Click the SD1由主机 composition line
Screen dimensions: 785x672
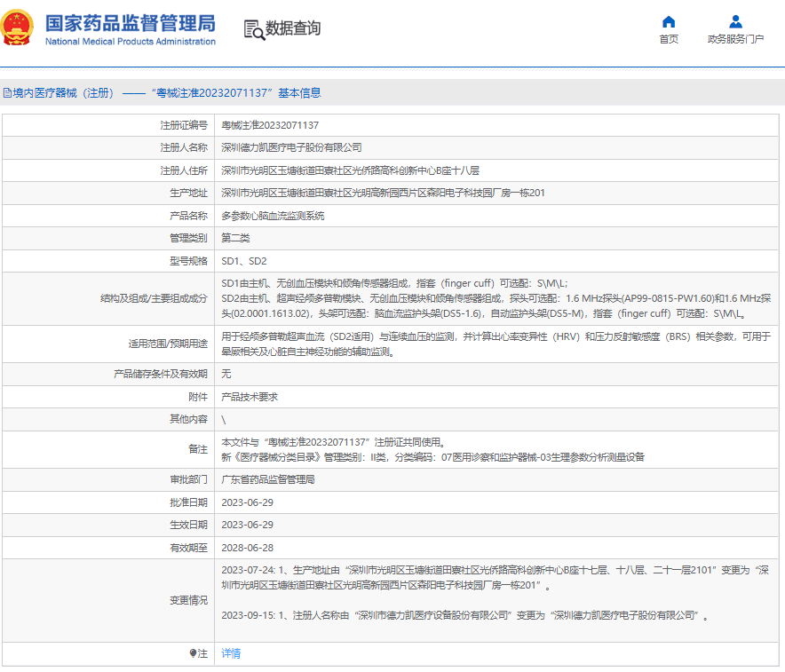point(394,284)
